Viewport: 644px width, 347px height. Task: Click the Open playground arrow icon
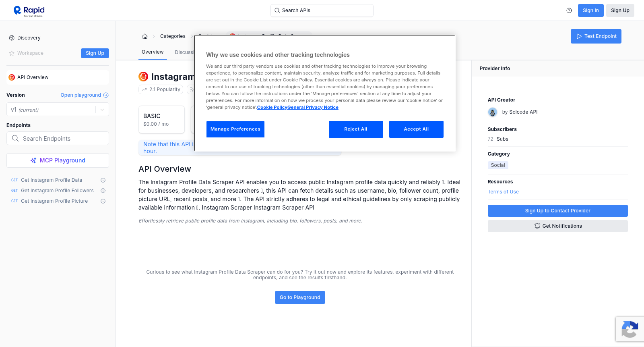coord(106,95)
